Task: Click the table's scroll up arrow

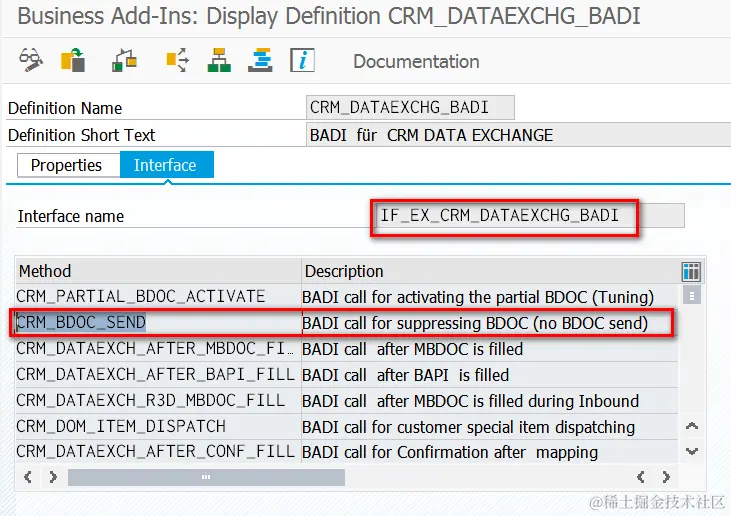Action: pyautogui.click(x=692, y=426)
